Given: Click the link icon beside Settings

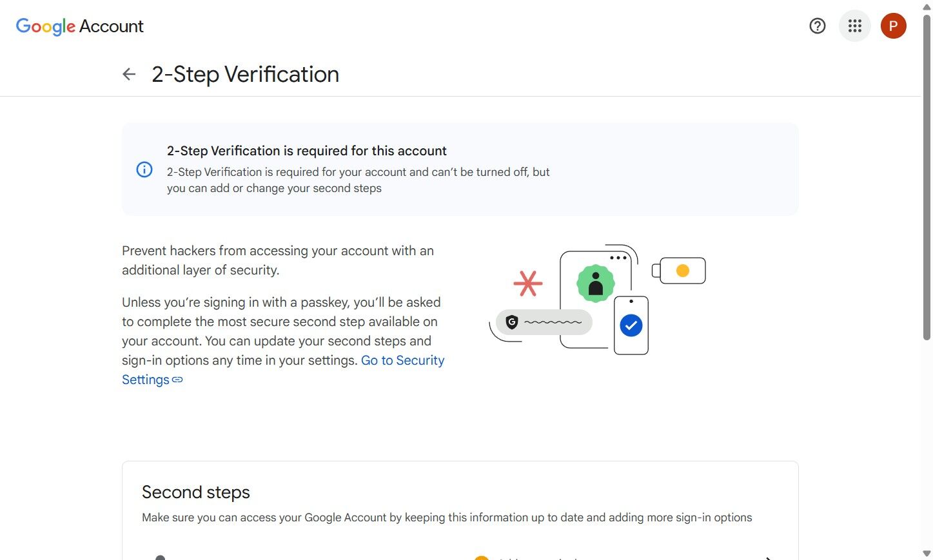Looking at the screenshot, I should tap(177, 380).
